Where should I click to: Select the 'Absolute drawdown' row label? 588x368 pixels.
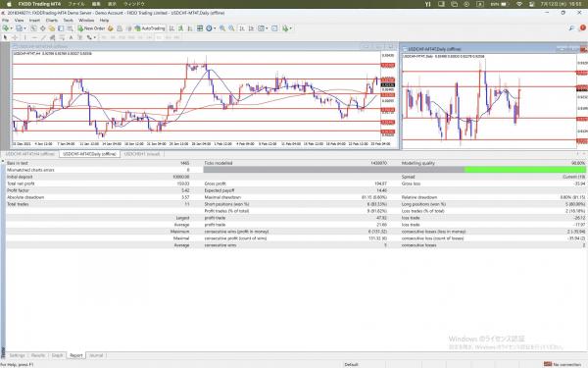25,197
